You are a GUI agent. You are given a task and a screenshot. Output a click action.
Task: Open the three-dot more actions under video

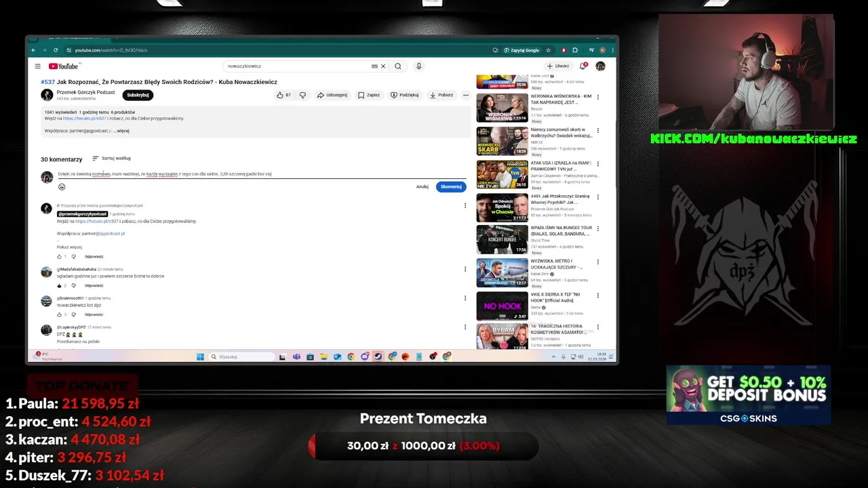[466, 95]
